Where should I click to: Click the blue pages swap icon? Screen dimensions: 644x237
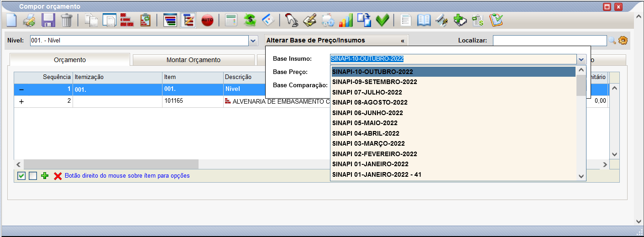click(x=364, y=20)
